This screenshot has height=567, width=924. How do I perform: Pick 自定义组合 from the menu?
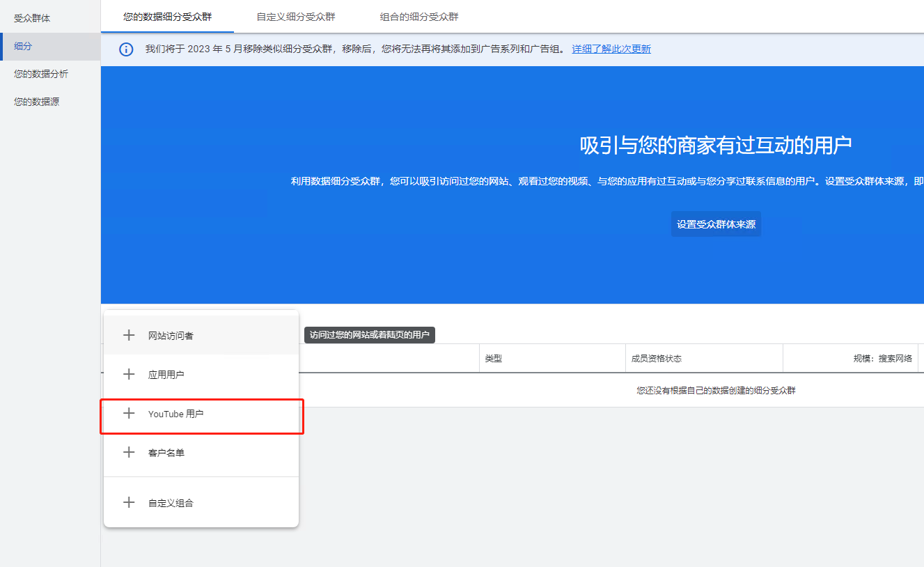201,502
